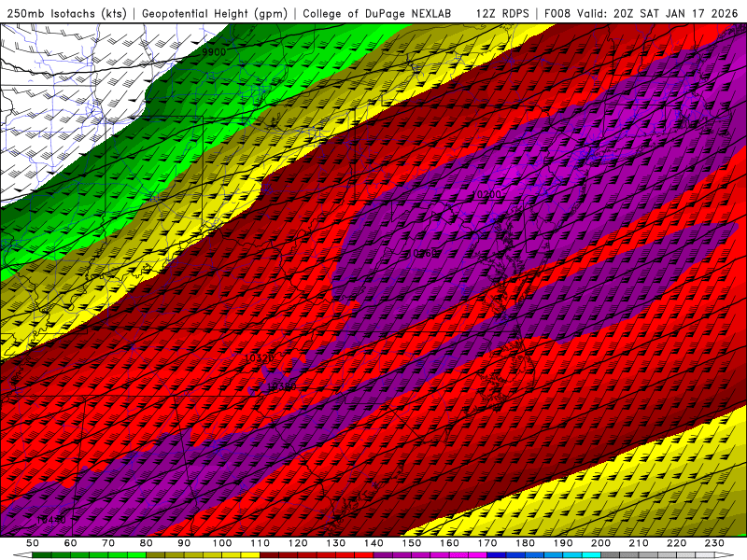
Task: Click the left arrow end of color bar
Action: pos(22,555)
